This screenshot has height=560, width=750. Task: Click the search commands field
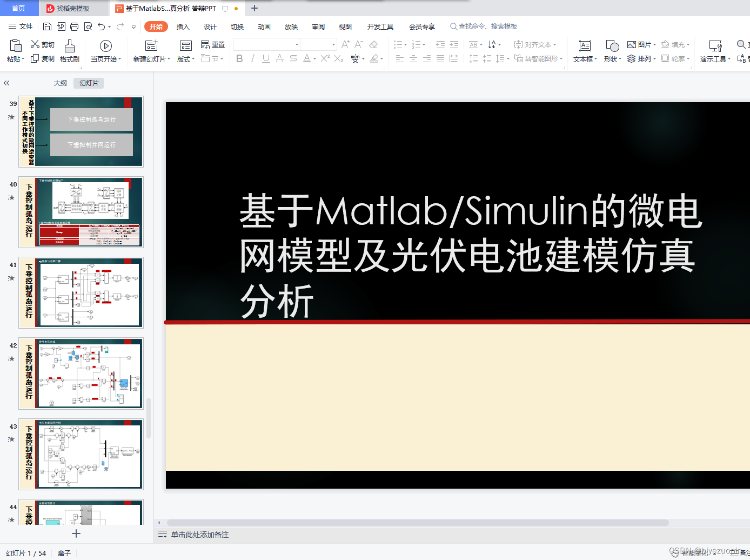(484, 26)
